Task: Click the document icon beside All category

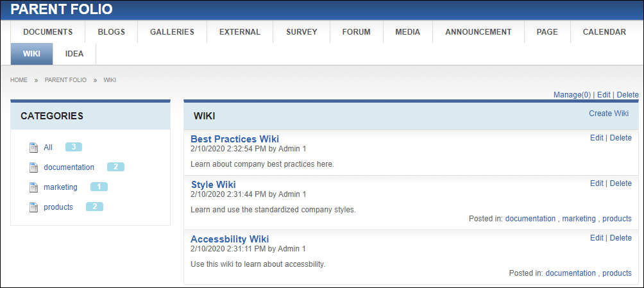Action: click(34, 148)
